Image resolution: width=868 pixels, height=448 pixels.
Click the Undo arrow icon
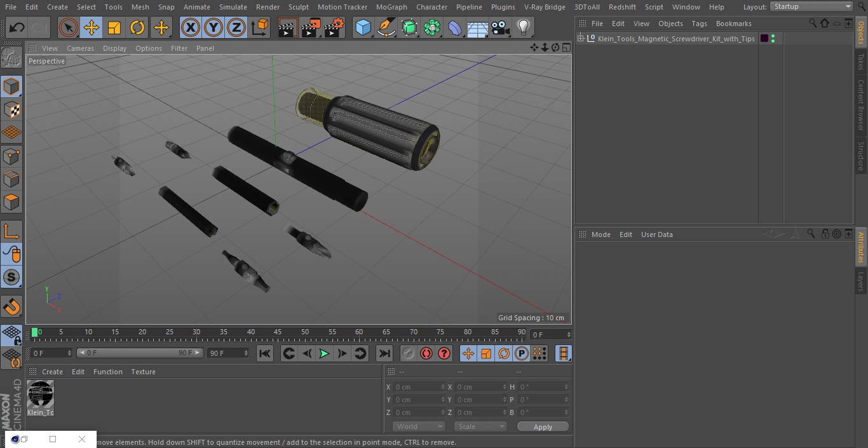pos(17,27)
